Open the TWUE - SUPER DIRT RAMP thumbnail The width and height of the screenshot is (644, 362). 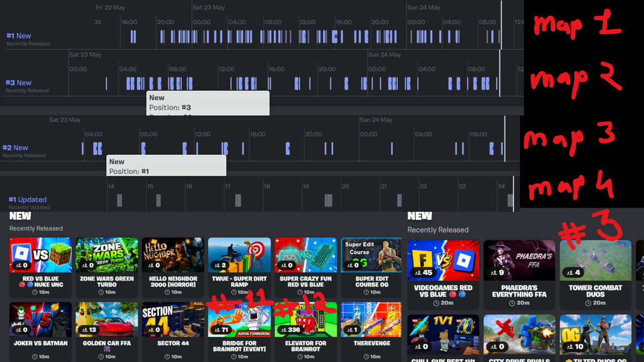click(239, 255)
